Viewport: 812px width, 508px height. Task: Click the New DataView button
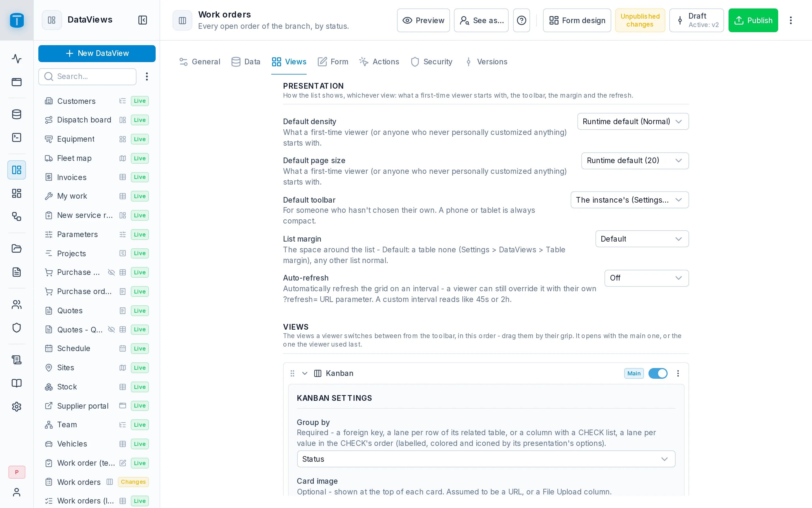(x=97, y=53)
